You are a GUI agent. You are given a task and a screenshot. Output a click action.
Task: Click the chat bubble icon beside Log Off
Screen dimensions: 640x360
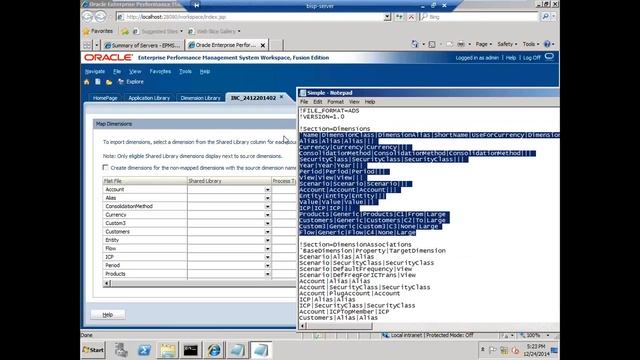[x=549, y=57]
